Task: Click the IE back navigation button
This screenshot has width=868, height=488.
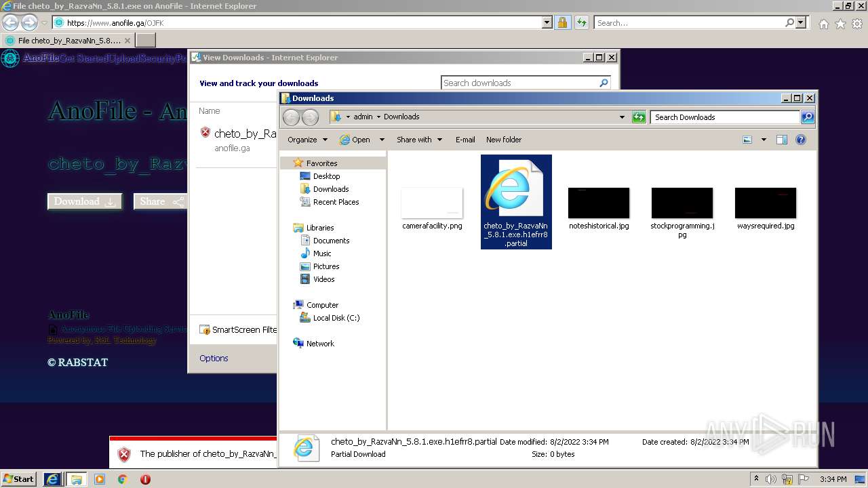Action: pyautogui.click(x=10, y=22)
